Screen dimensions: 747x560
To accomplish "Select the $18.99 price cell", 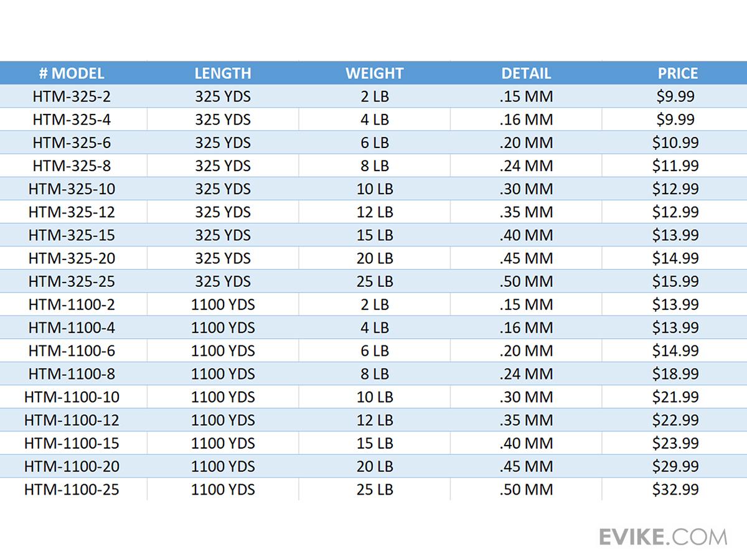I will coord(675,374).
